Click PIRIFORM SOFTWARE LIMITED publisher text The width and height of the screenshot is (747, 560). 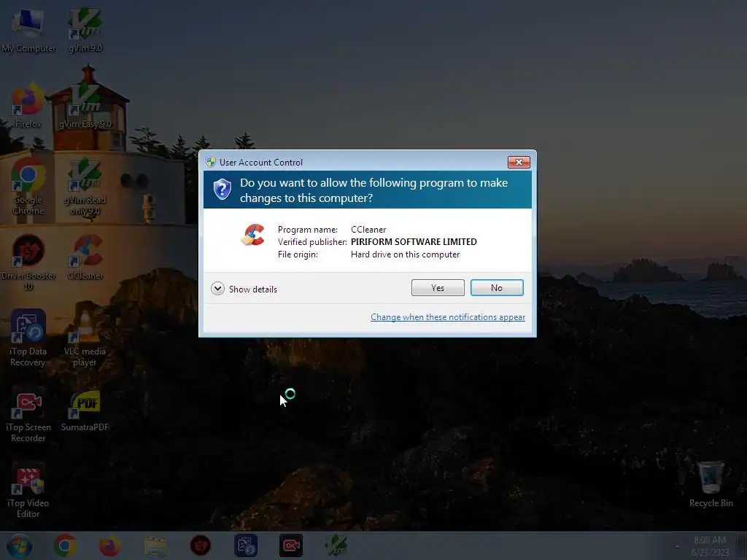pos(414,242)
